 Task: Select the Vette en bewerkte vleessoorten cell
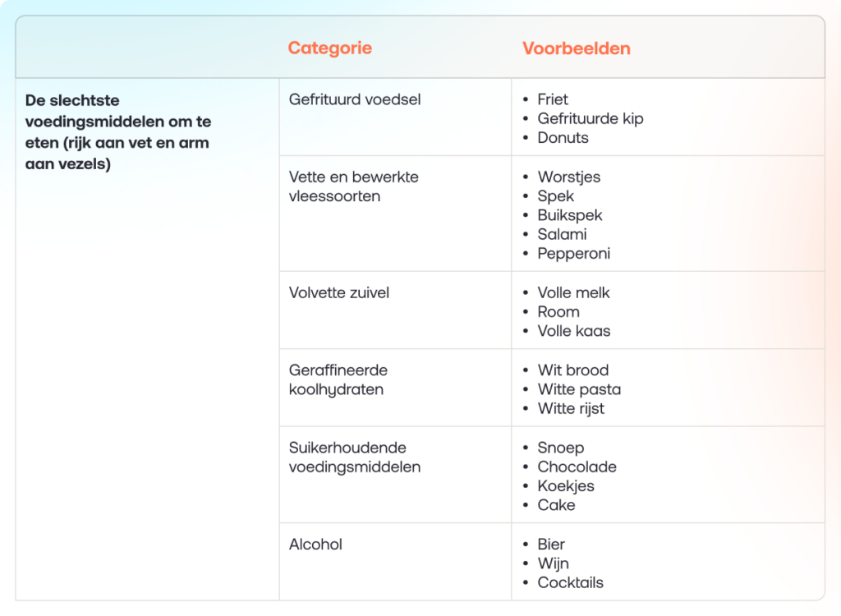coord(354,186)
